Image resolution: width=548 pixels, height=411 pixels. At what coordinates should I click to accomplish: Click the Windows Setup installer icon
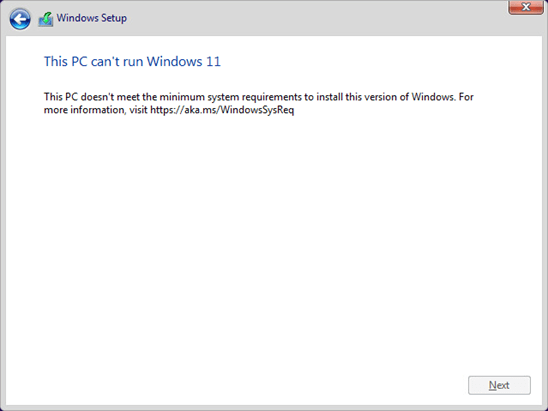pyautogui.click(x=45, y=19)
